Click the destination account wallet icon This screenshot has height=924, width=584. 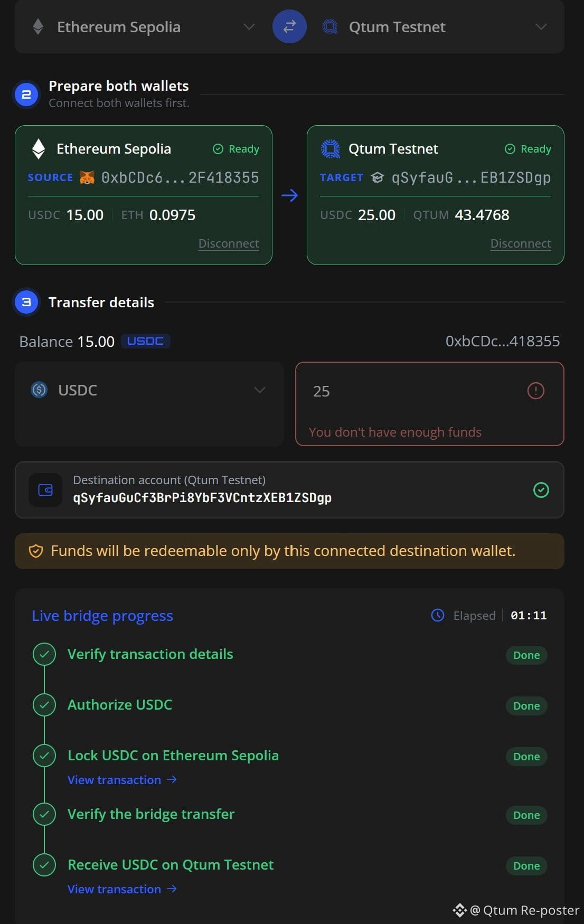point(45,490)
